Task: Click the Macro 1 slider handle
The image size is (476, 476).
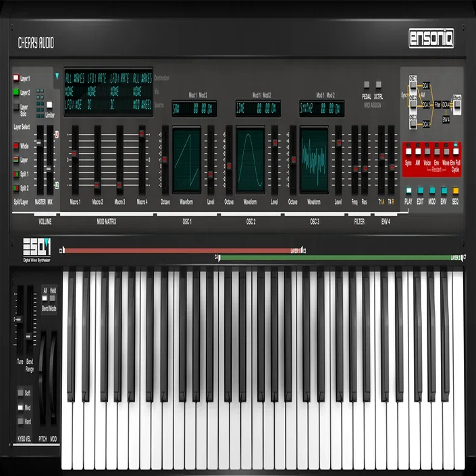Action: point(74,153)
